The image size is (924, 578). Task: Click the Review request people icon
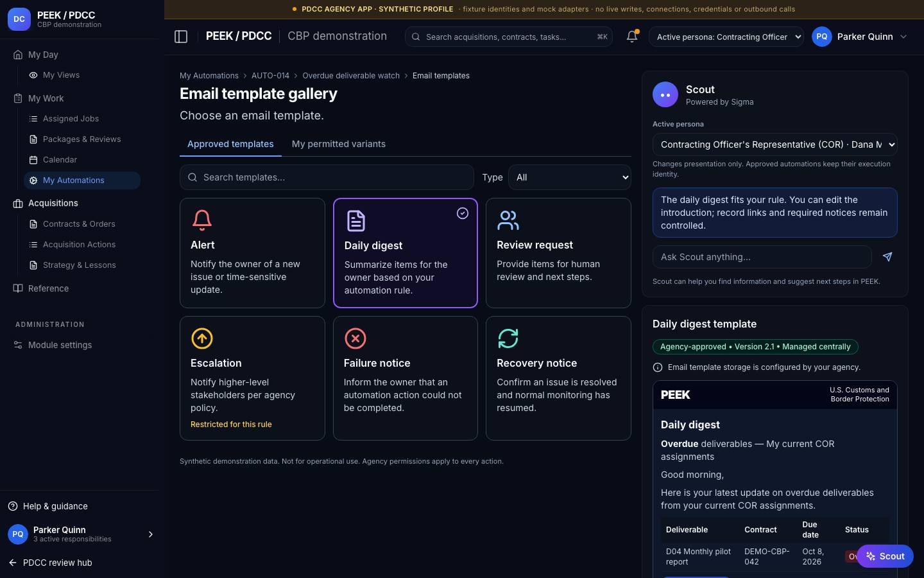tap(508, 220)
